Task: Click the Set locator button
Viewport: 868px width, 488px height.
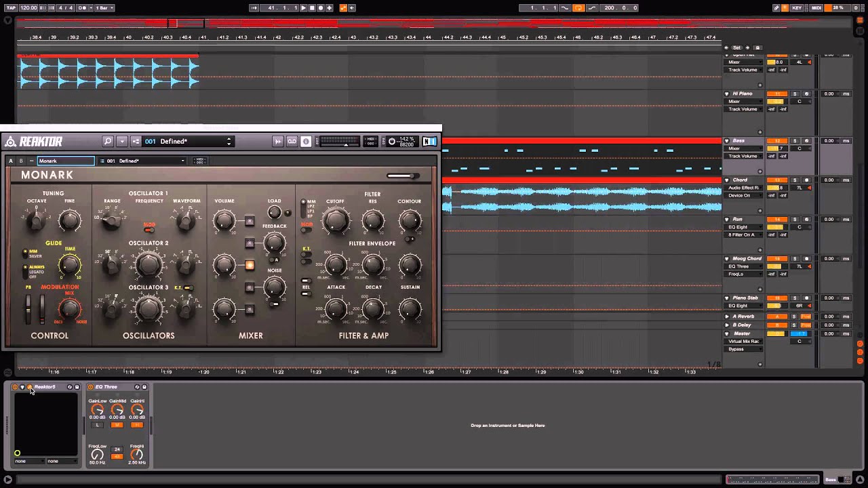Action: tap(737, 48)
